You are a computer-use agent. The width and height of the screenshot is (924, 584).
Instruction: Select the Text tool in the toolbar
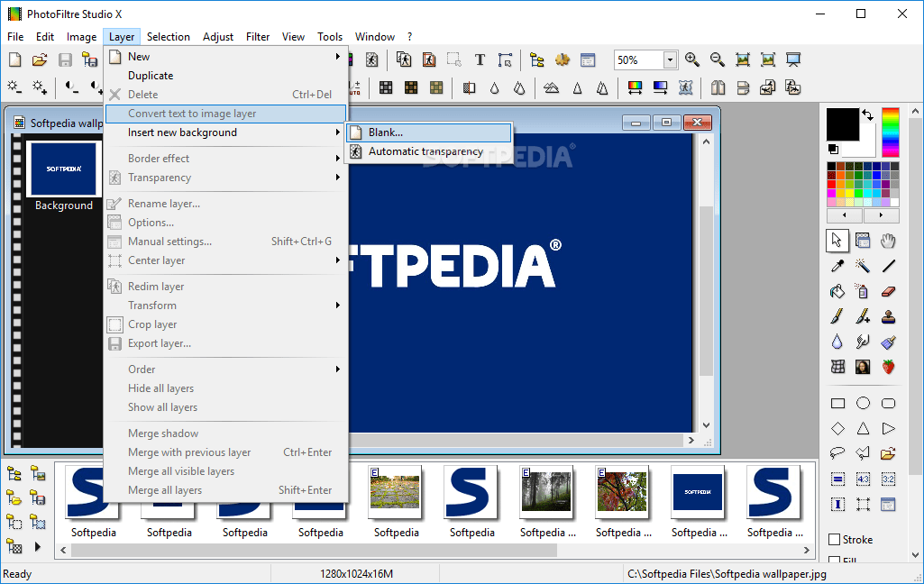coord(480,59)
